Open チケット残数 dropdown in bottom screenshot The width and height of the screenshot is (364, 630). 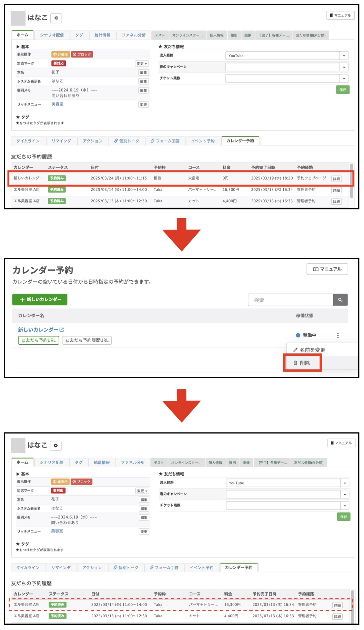(287, 506)
